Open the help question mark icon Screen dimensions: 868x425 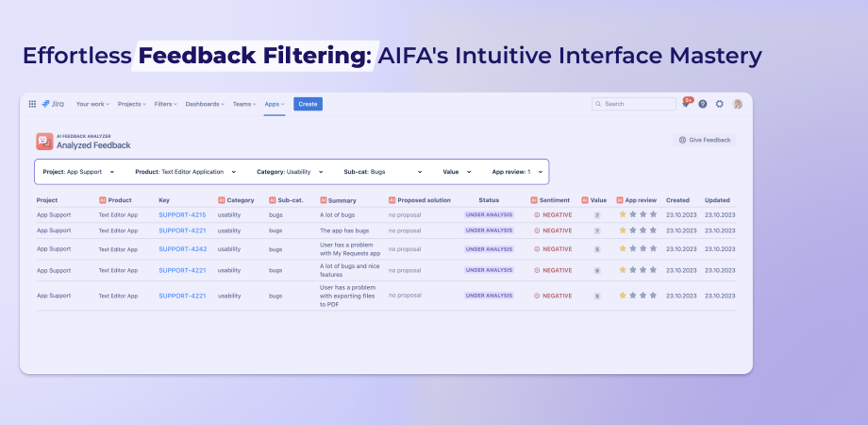703,104
